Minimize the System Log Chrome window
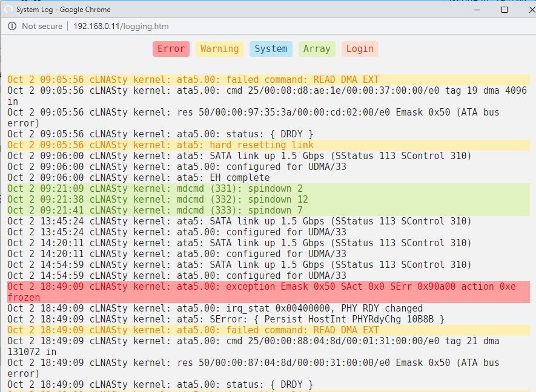The height and width of the screenshot is (392, 536). point(477,10)
